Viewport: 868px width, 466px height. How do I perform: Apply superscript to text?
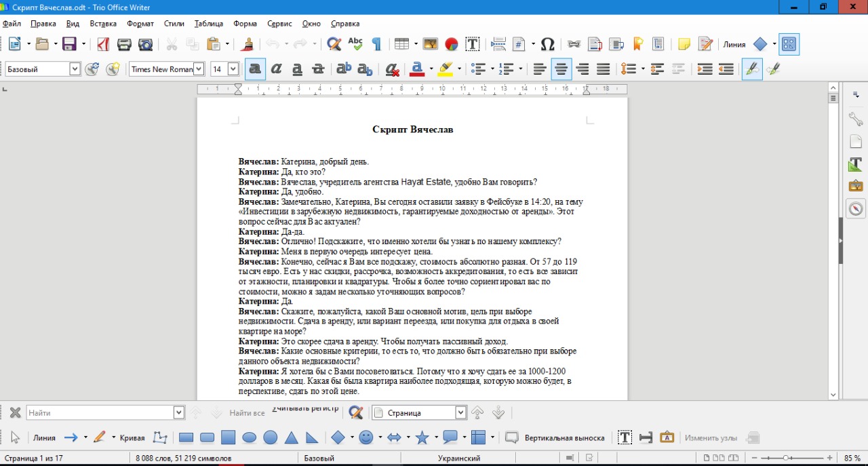pos(344,69)
